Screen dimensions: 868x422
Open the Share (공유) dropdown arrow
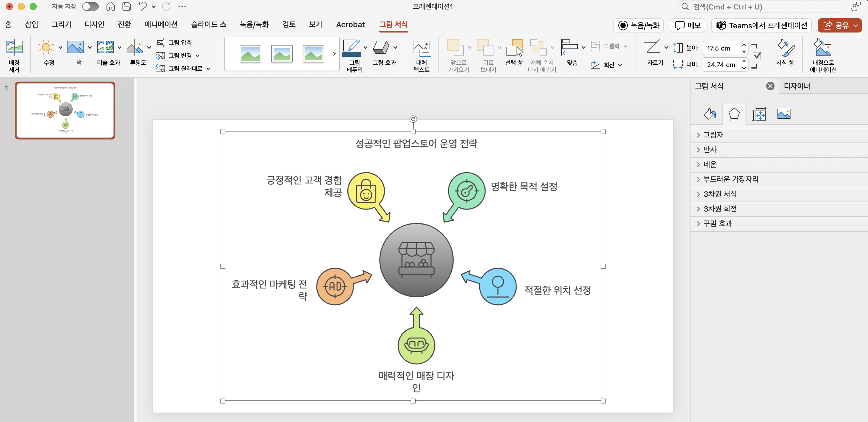856,26
